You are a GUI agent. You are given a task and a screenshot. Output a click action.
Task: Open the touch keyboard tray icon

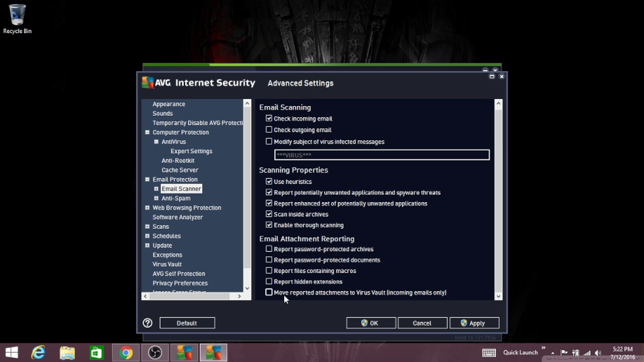pos(489,352)
